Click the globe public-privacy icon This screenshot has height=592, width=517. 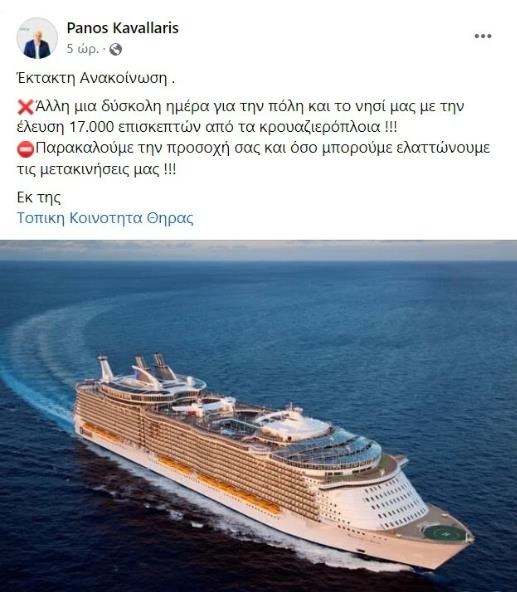pos(115,49)
